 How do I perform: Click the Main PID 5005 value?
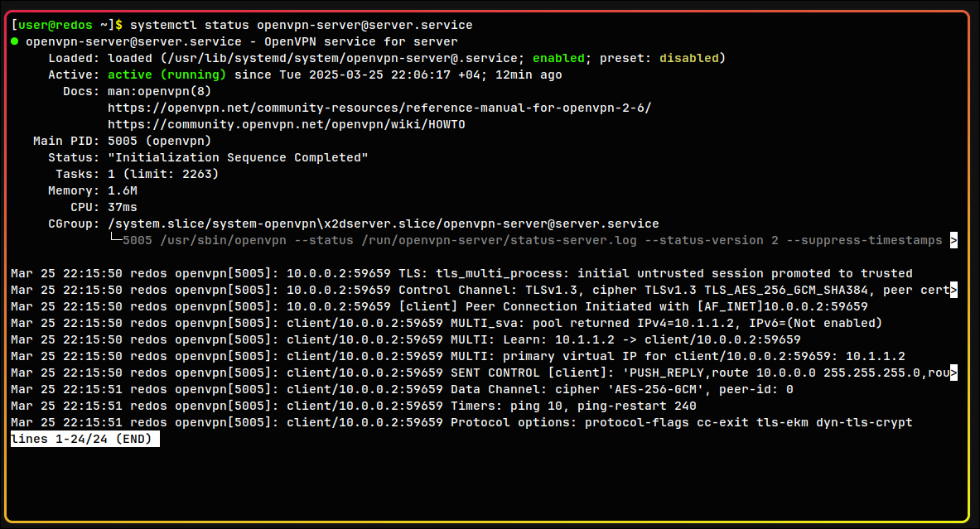tap(123, 141)
